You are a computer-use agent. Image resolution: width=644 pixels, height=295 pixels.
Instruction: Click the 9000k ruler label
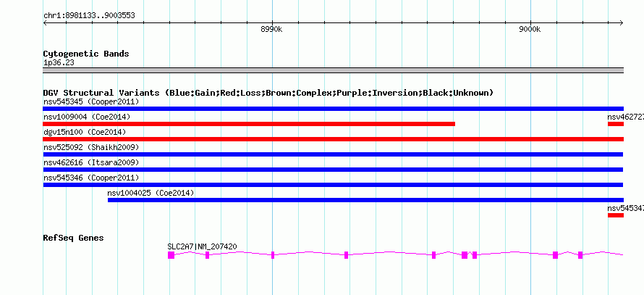530,29
